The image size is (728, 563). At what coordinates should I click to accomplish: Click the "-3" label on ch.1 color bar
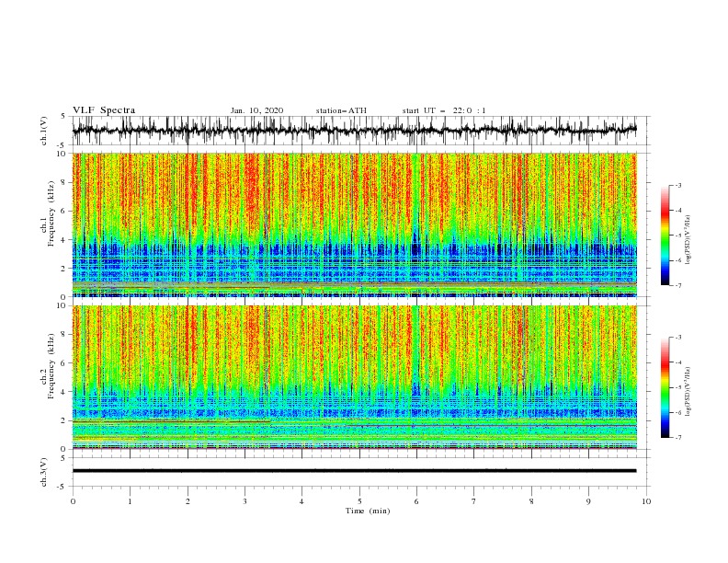coord(677,185)
